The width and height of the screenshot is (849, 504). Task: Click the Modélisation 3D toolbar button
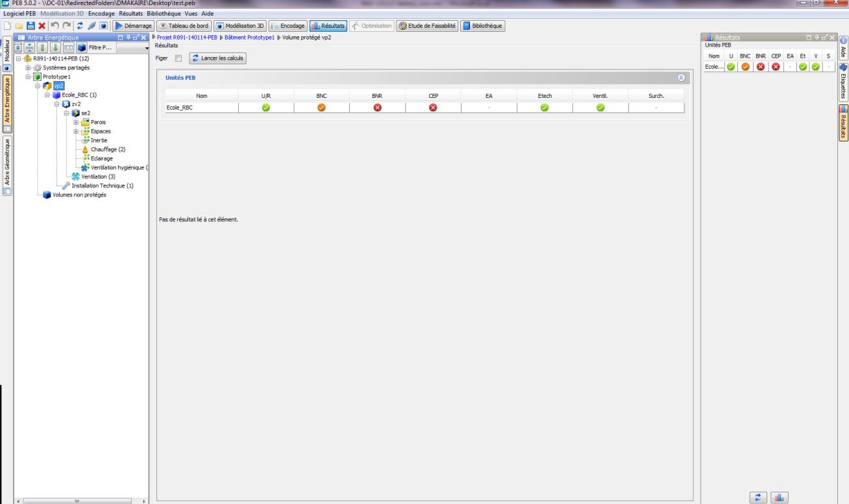click(x=240, y=25)
